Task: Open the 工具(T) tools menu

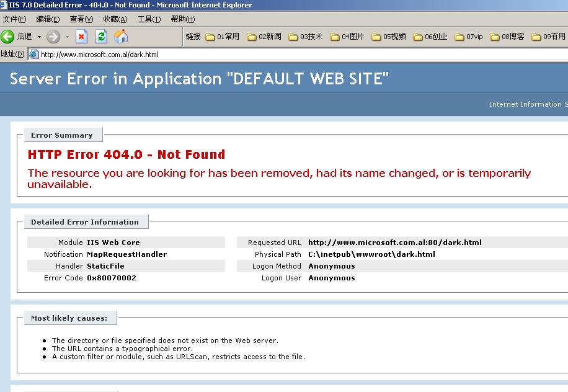Action: [x=149, y=19]
